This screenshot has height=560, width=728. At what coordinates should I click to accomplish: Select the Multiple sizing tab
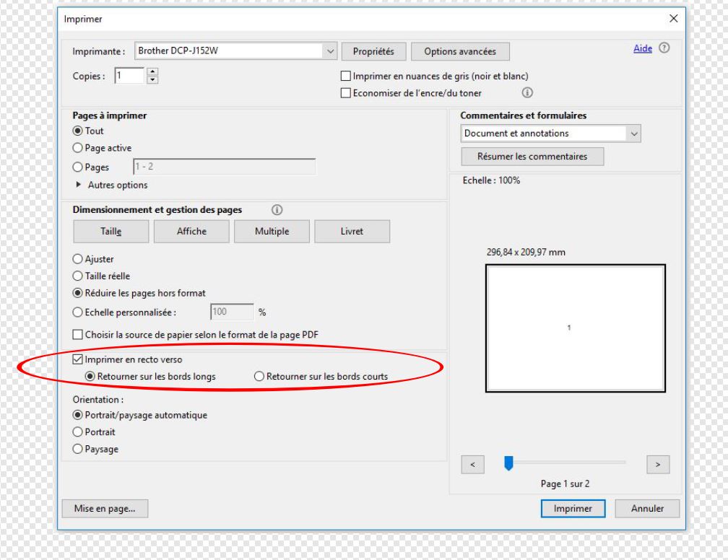tap(272, 231)
